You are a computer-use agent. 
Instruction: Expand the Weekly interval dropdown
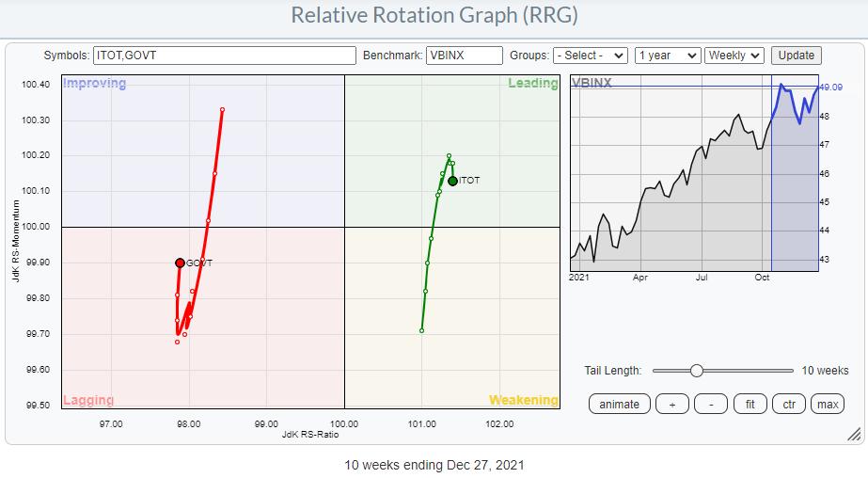pyautogui.click(x=734, y=56)
